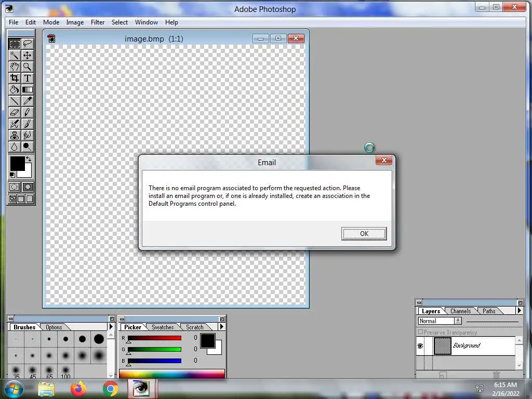Enable Preserve Transparency checkbox
This screenshot has height=399, width=532.
coord(421,332)
